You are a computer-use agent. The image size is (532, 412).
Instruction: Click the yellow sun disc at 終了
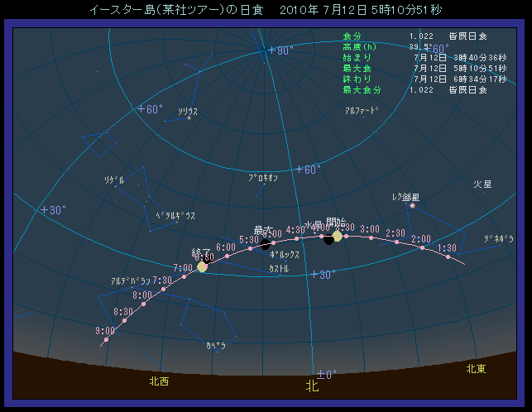[202, 266]
